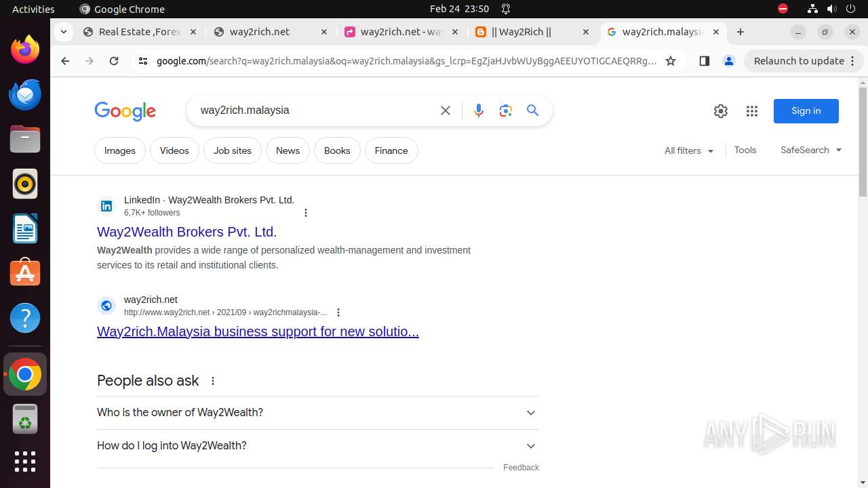
Task: Open the clock calendar Feb 24 23:50
Action: click(460, 9)
